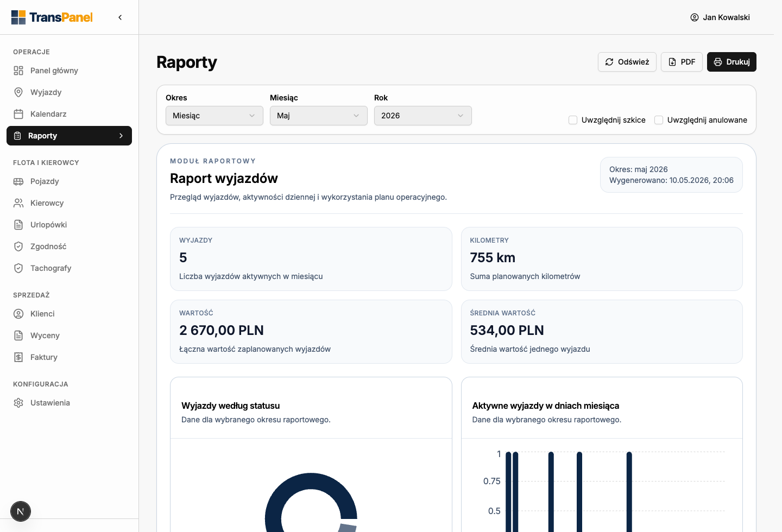Click the Raporty clipboard icon
This screenshot has width=782, height=532.
(x=17, y=136)
